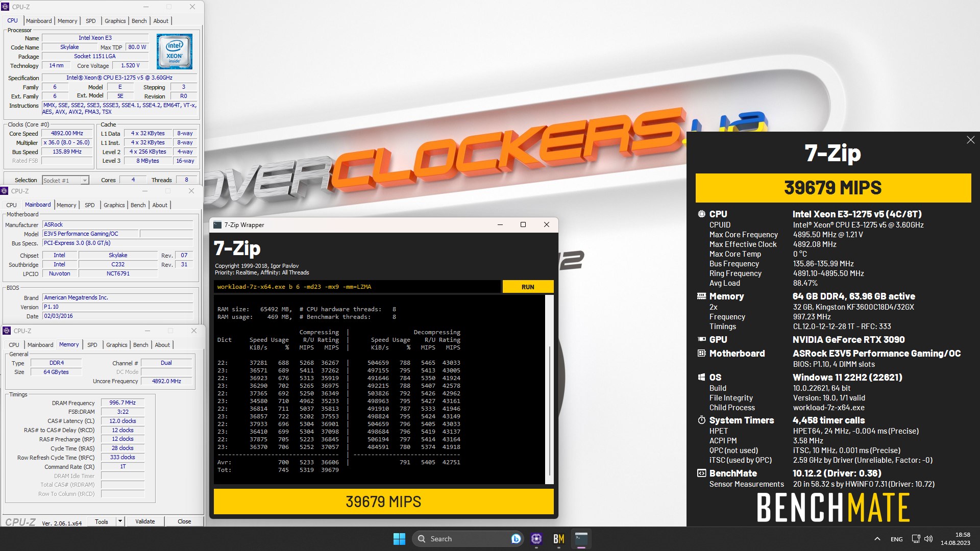
Task: Click the Intel Xeon logo in CPU-Z
Action: [x=175, y=52]
